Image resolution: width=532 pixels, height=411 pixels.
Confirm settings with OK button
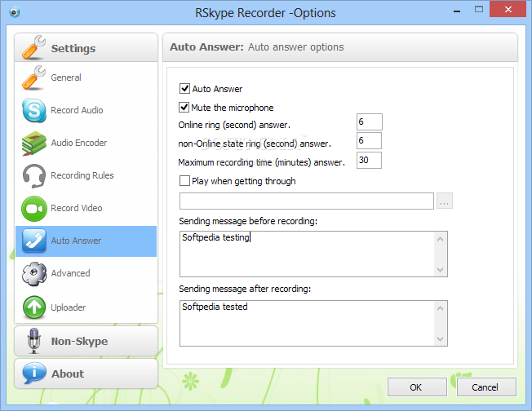417,387
